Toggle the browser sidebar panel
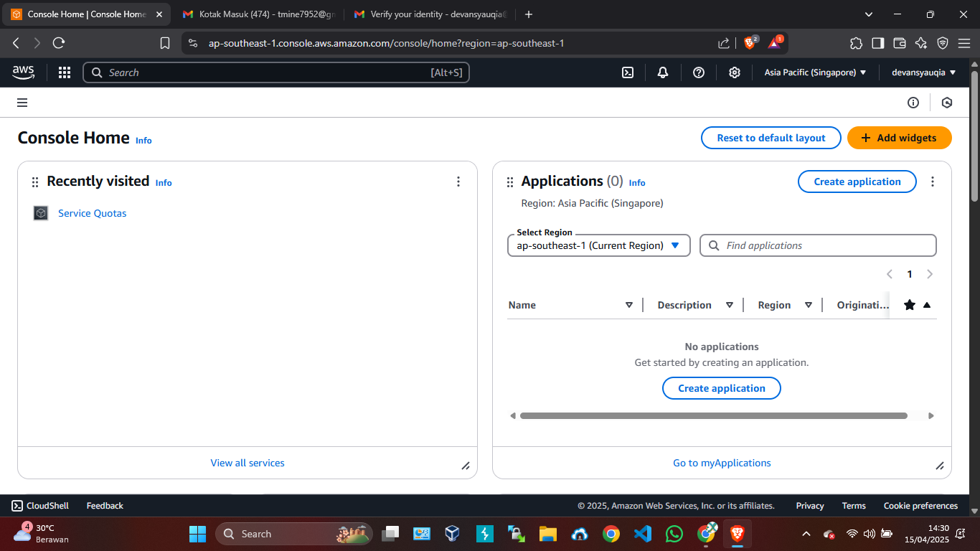Screen dimensions: 980x551 [x=878, y=43]
